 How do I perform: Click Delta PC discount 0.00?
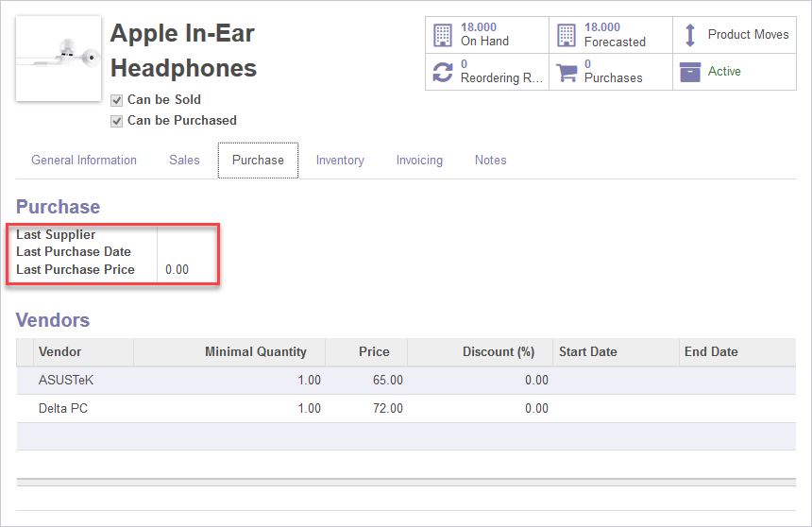pyautogui.click(x=536, y=409)
